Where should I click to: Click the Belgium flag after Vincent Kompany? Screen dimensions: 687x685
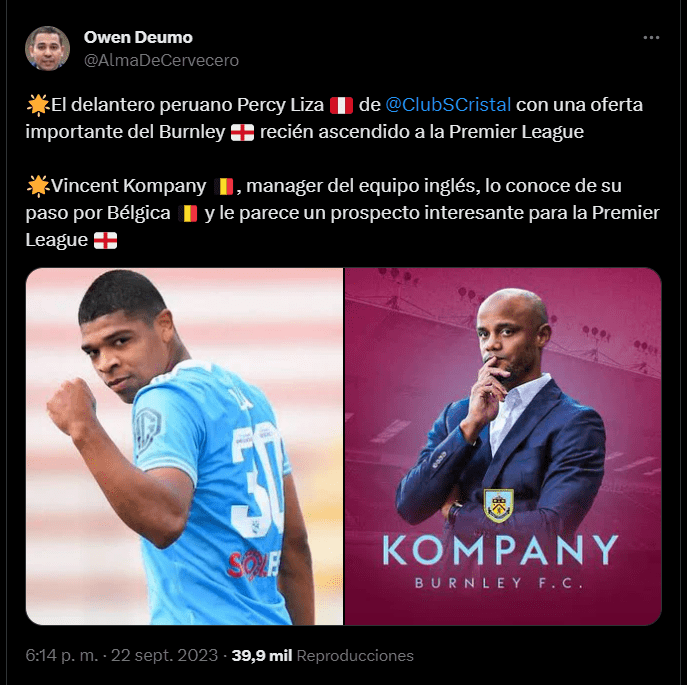coord(224,187)
